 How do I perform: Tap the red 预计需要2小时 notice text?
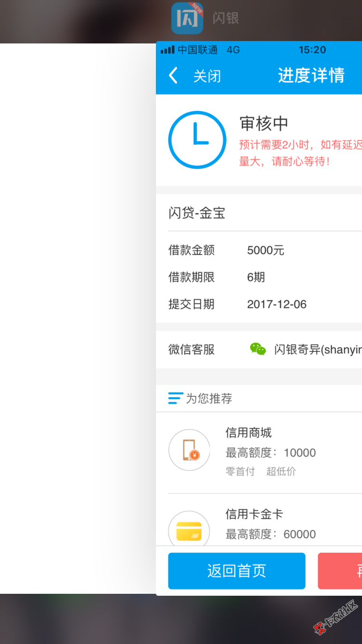pos(300,153)
